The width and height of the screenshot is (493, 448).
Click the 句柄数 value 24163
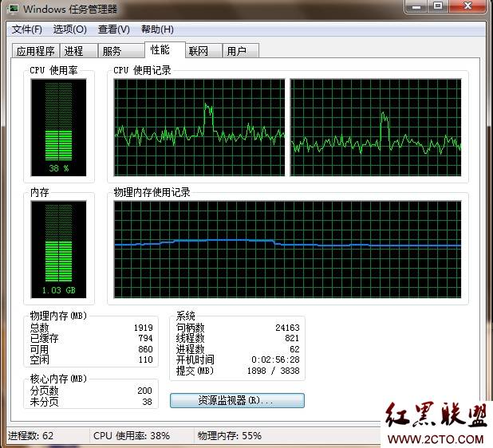(287, 328)
